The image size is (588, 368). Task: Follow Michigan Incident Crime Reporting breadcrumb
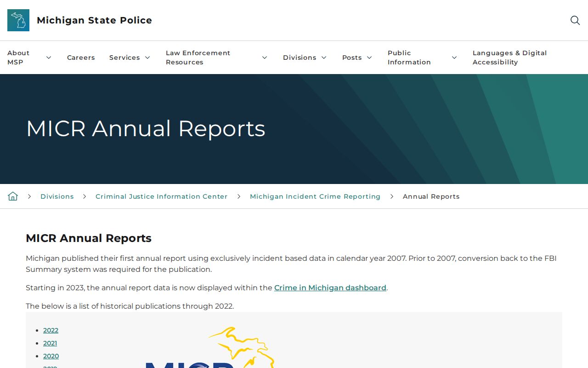[x=315, y=196]
